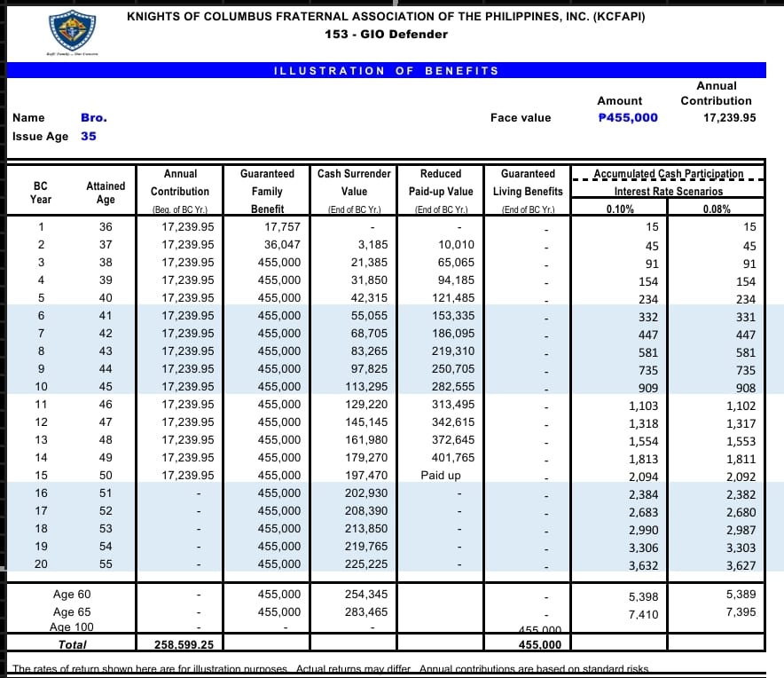Select cash surrender value 254,345
The height and width of the screenshot is (678, 784).
coord(366,595)
